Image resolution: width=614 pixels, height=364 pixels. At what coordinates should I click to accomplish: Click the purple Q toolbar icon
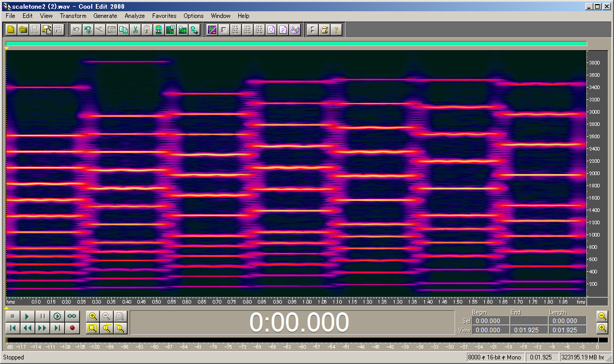pyautogui.click(x=271, y=30)
